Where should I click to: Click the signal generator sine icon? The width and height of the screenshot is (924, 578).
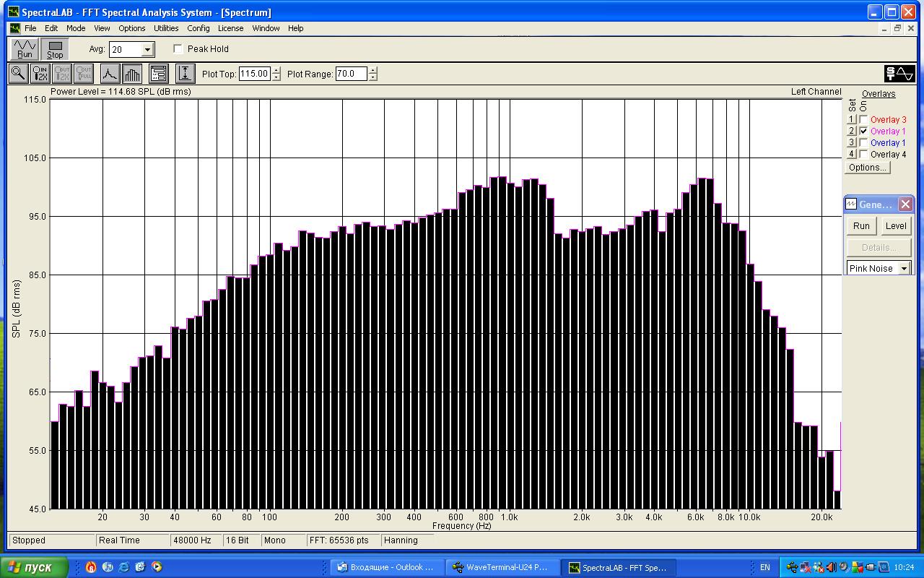tap(899, 73)
